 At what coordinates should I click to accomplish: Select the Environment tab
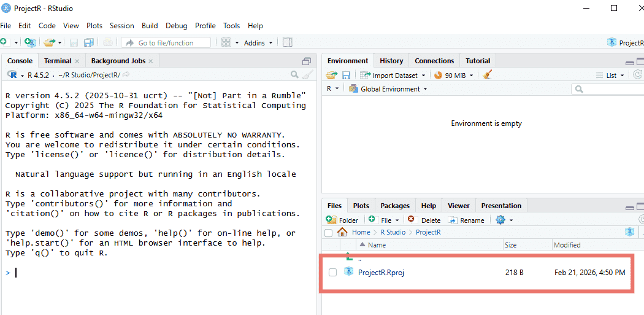tap(348, 61)
